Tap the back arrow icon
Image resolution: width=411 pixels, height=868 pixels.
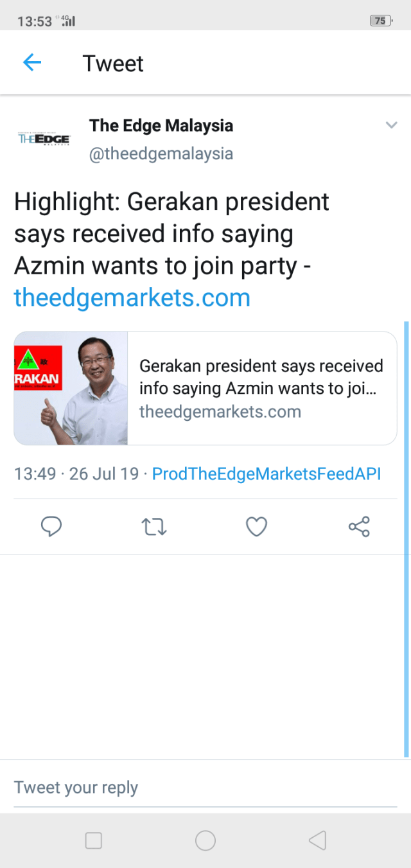32,63
